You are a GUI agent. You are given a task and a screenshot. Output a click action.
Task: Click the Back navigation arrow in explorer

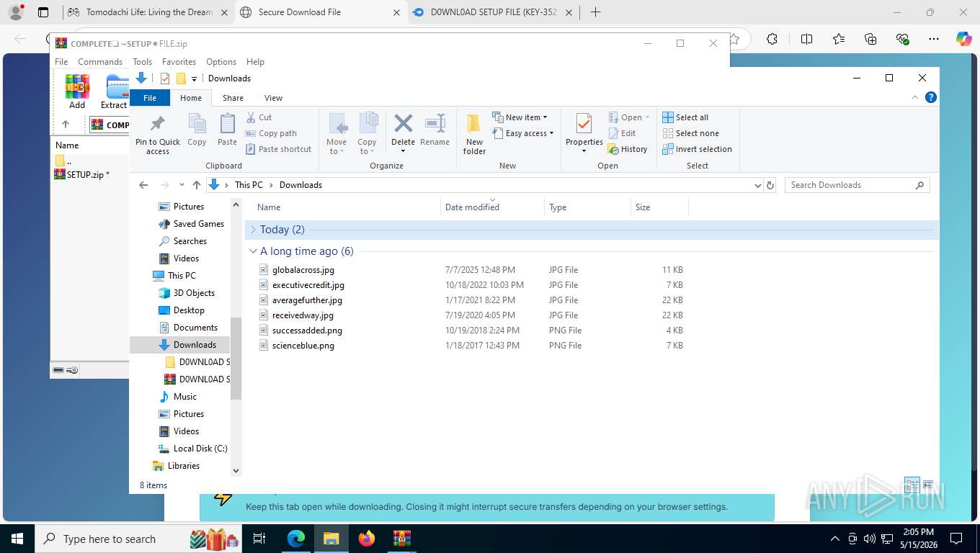click(x=143, y=185)
